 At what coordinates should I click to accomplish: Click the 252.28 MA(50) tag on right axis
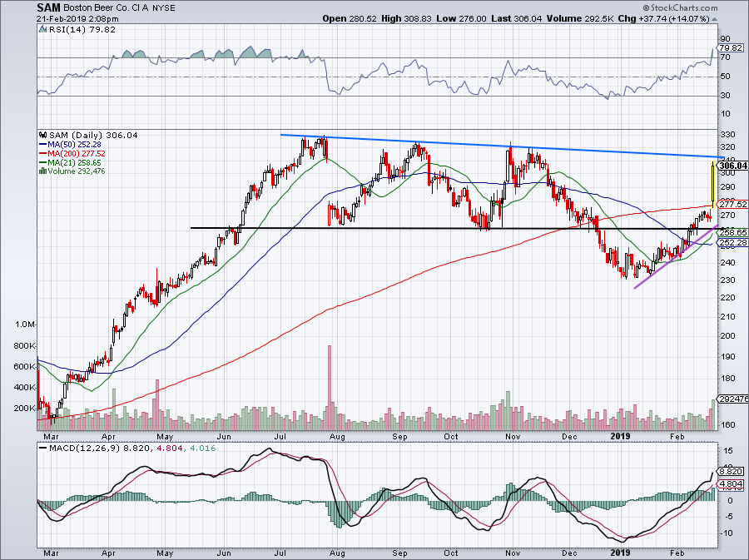tap(732, 243)
